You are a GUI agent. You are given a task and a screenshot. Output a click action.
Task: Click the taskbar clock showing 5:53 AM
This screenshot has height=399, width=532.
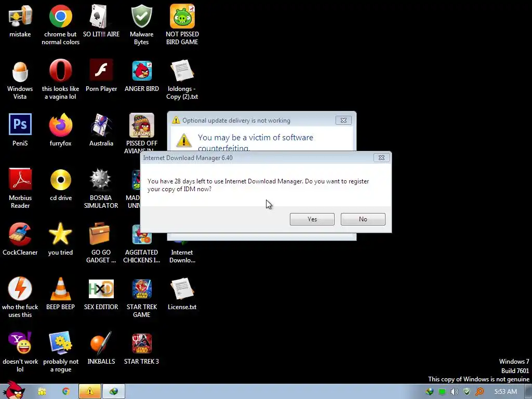click(506, 392)
